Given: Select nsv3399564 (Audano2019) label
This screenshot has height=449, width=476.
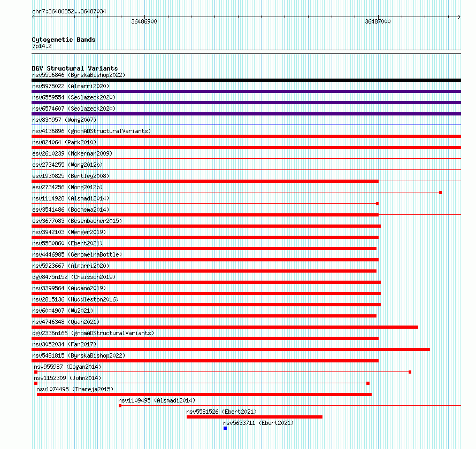Looking at the screenshot, I should 69,288.
